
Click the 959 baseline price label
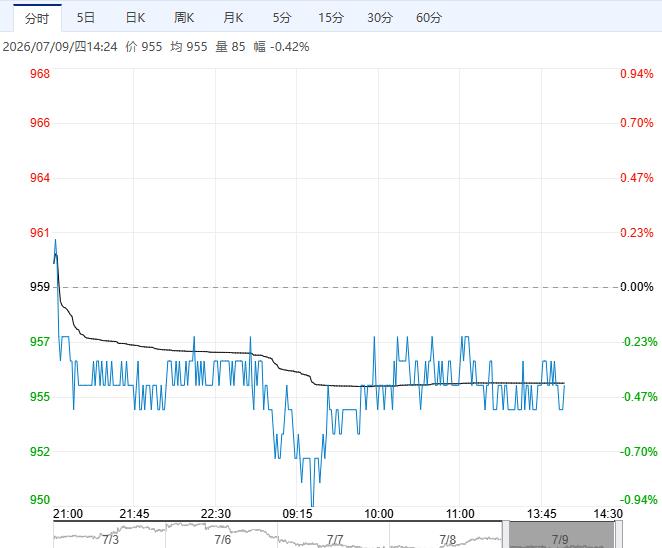pyautogui.click(x=40, y=287)
